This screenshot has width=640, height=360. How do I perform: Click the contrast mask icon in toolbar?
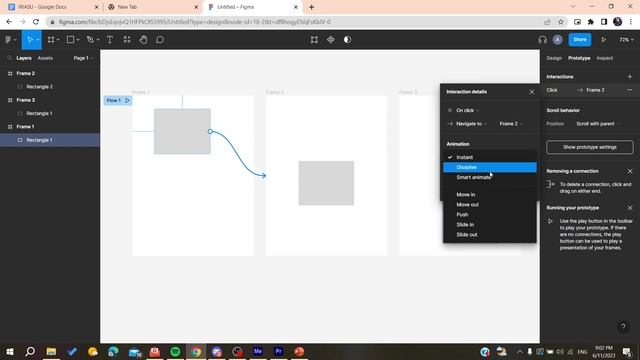pyautogui.click(x=347, y=40)
